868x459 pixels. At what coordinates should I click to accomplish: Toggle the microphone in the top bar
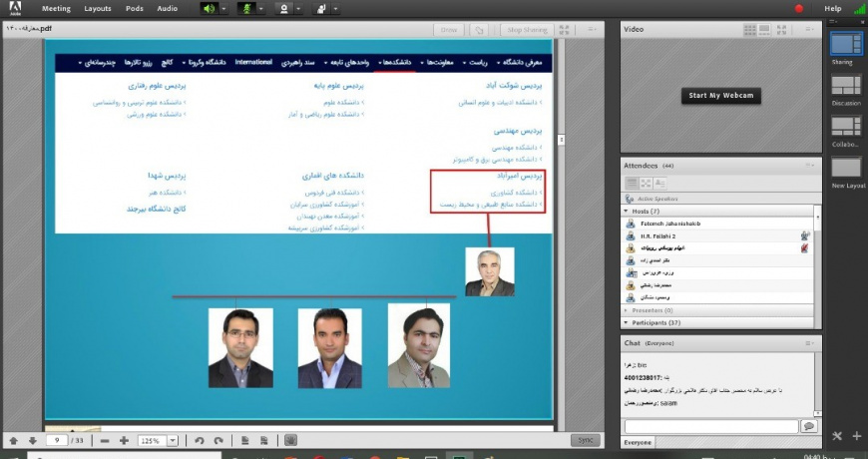[x=245, y=9]
